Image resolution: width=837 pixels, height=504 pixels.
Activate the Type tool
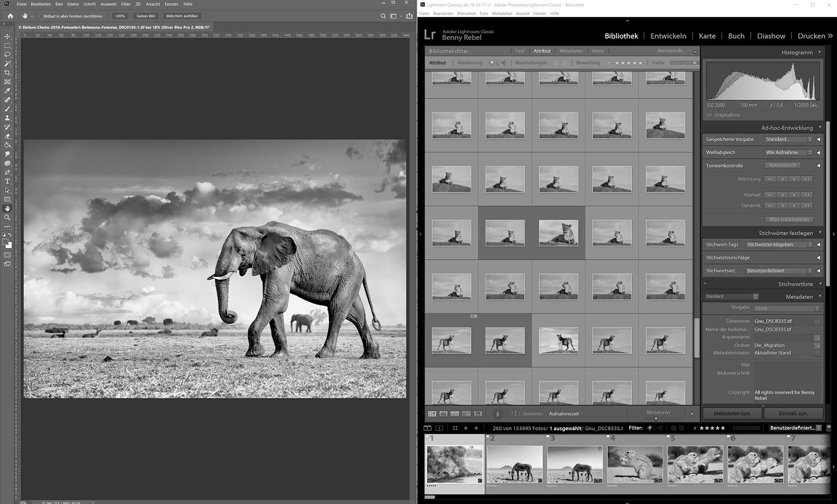(7, 181)
